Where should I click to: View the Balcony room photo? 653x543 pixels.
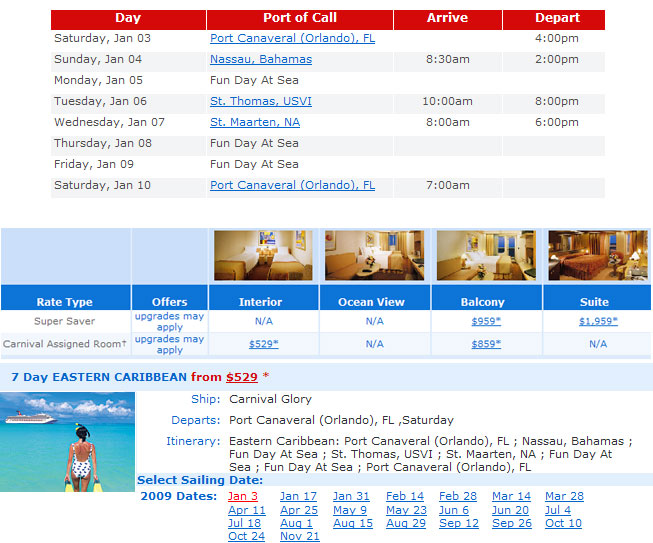tap(486, 255)
